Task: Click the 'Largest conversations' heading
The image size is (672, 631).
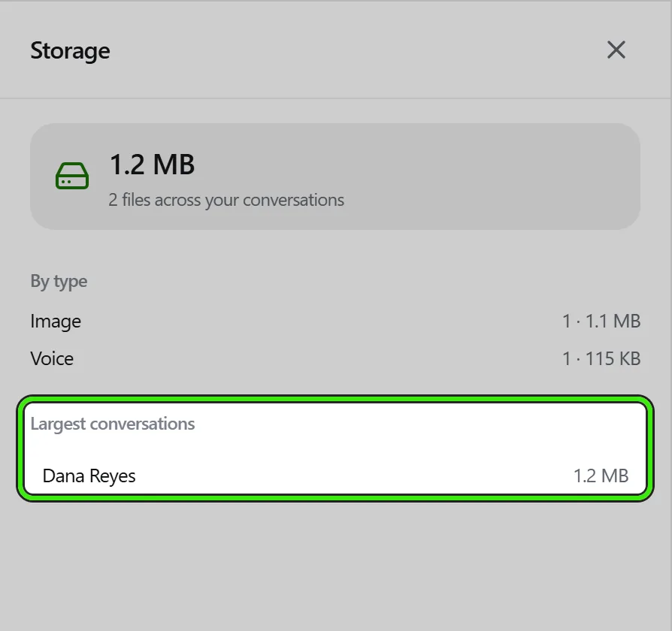Action: pyautogui.click(x=112, y=424)
